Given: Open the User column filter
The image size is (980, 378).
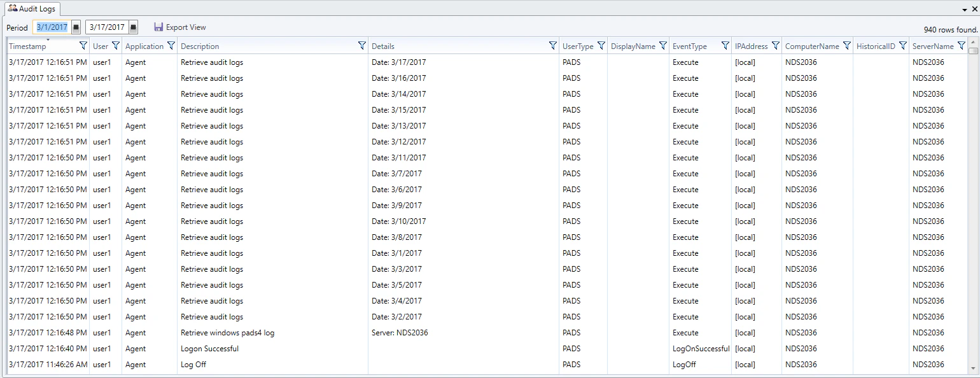Looking at the screenshot, I should pos(116,45).
